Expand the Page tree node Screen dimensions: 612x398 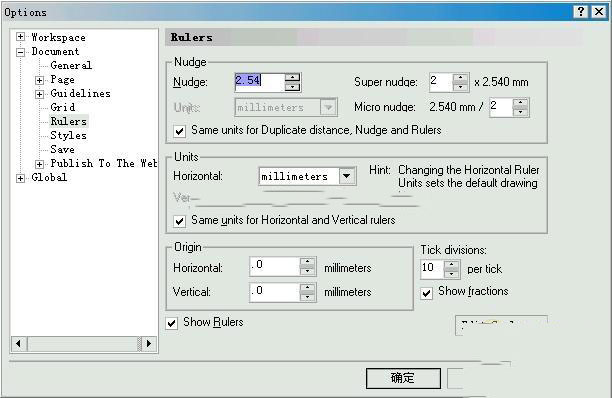pyautogui.click(x=39, y=80)
